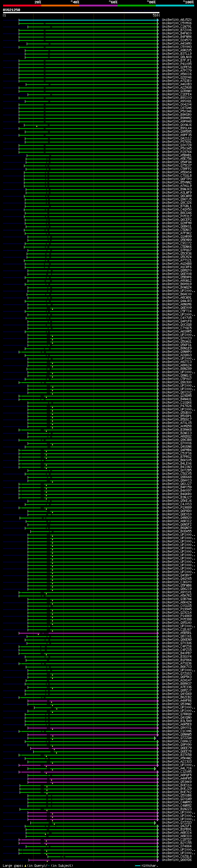Open hit UniRef100_B7ZX06
Viewport: 197px width, 868px height.
click(x=177, y=30)
